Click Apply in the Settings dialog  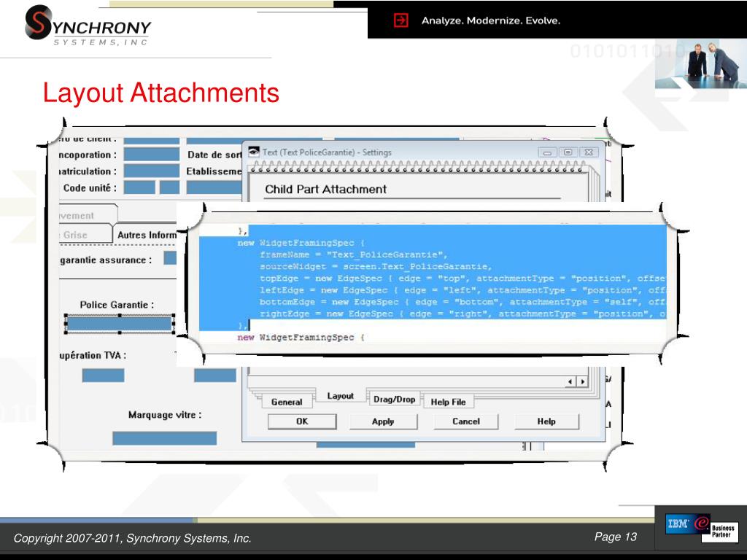(383, 421)
